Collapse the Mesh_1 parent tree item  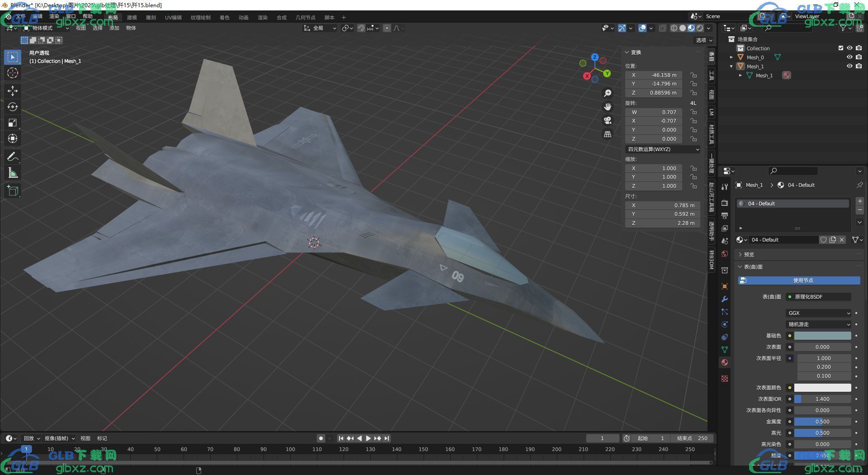[731, 66]
